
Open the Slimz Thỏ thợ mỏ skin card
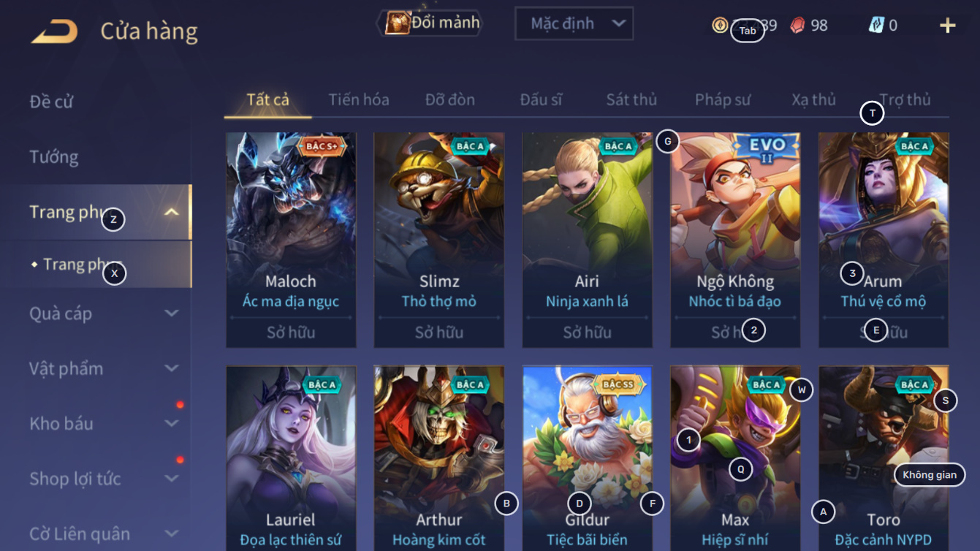point(439,240)
